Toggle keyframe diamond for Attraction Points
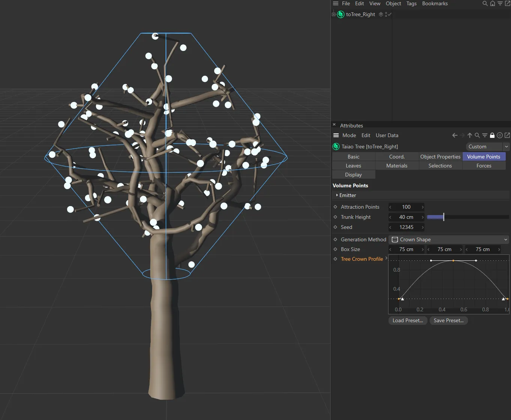Image resolution: width=511 pixels, height=420 pixels. 335,207
